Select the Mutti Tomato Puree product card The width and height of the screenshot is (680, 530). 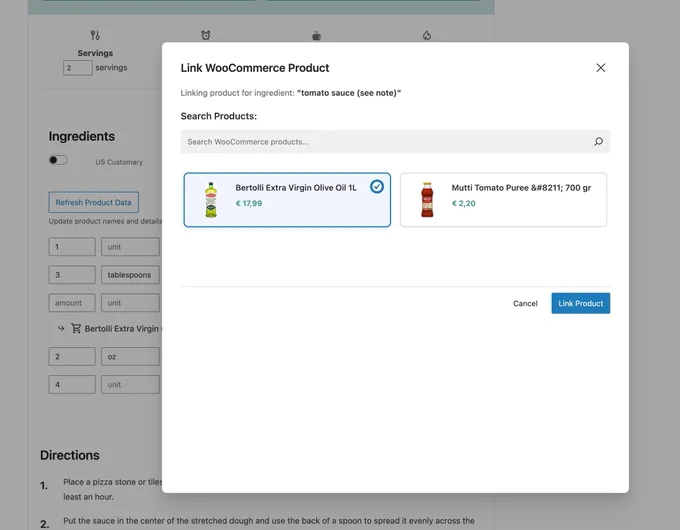503,200
